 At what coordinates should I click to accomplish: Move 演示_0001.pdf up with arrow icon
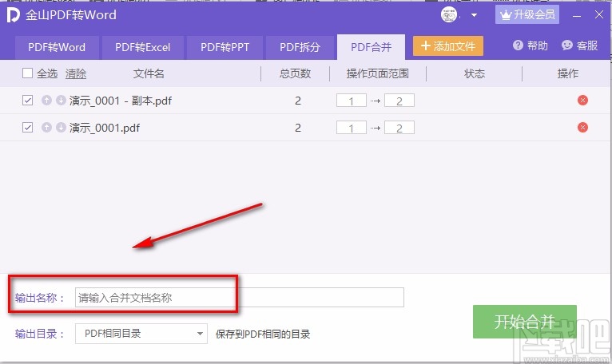click(47, 128)
